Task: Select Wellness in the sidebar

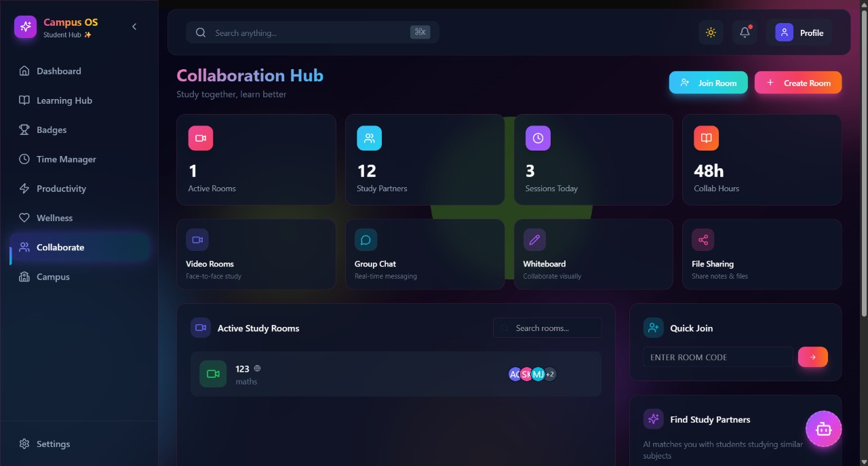Action: pos(79,218)
